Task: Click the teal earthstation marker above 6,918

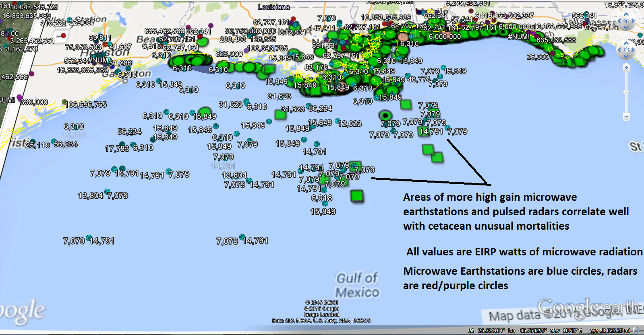Action: click(x=325, y=190)
